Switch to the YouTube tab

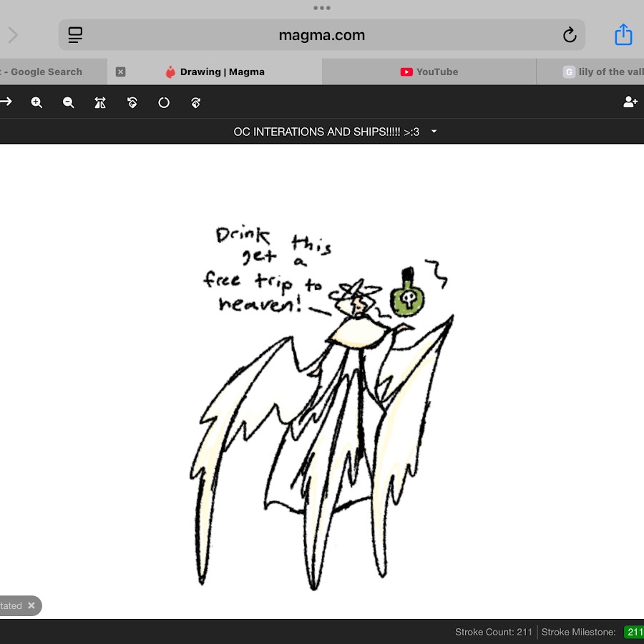429,72
